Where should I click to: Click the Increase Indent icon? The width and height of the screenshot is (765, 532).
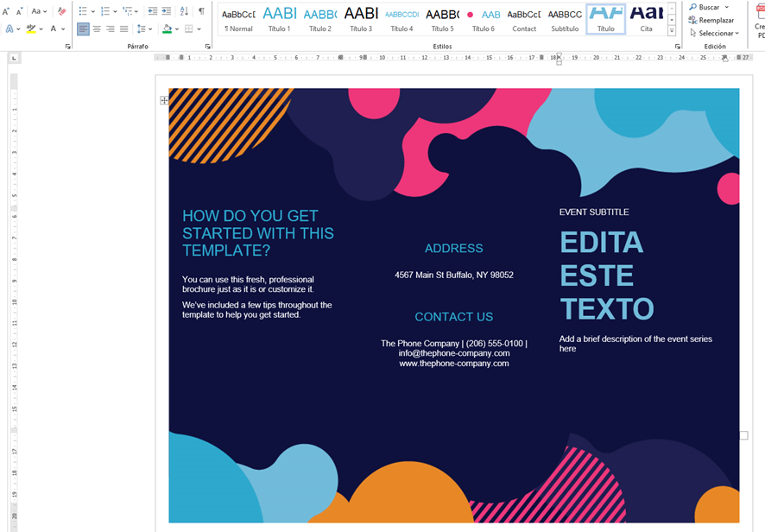(166, 11)
